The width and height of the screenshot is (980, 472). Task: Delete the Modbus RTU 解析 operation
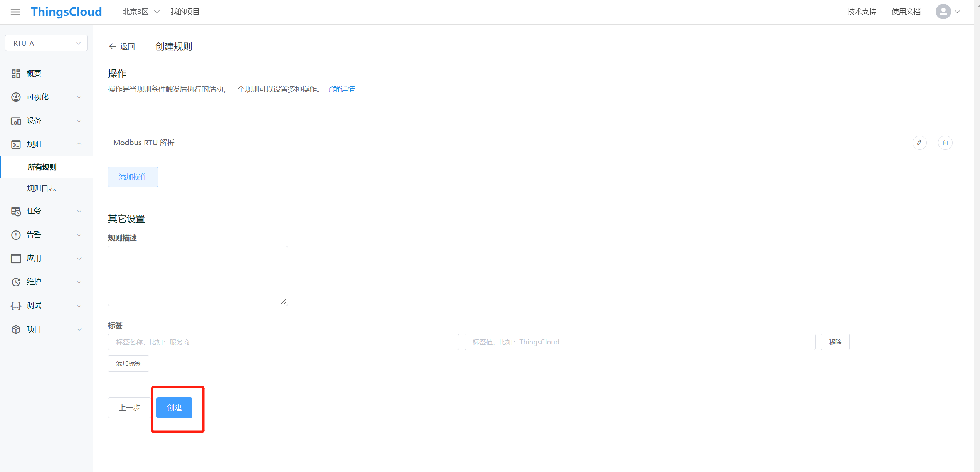945,143
